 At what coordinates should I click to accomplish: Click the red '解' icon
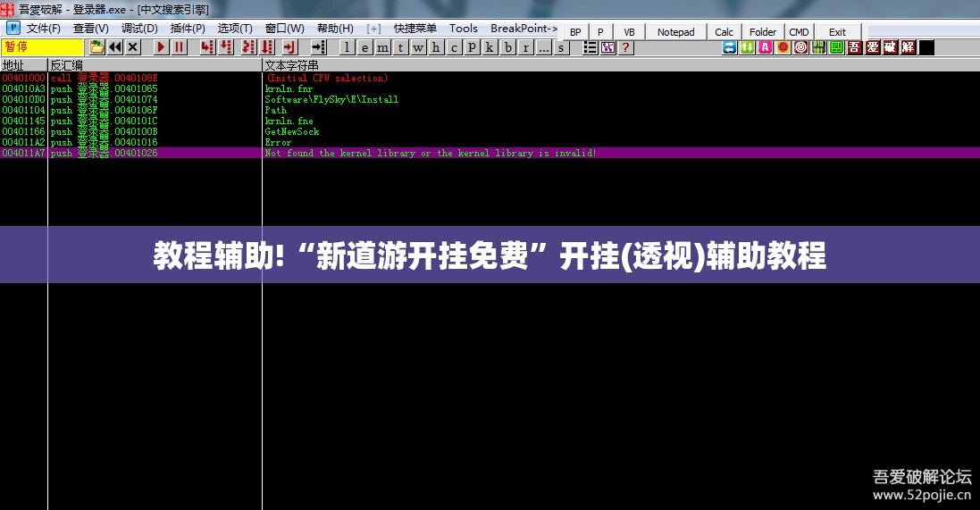[x=909, y=47]
